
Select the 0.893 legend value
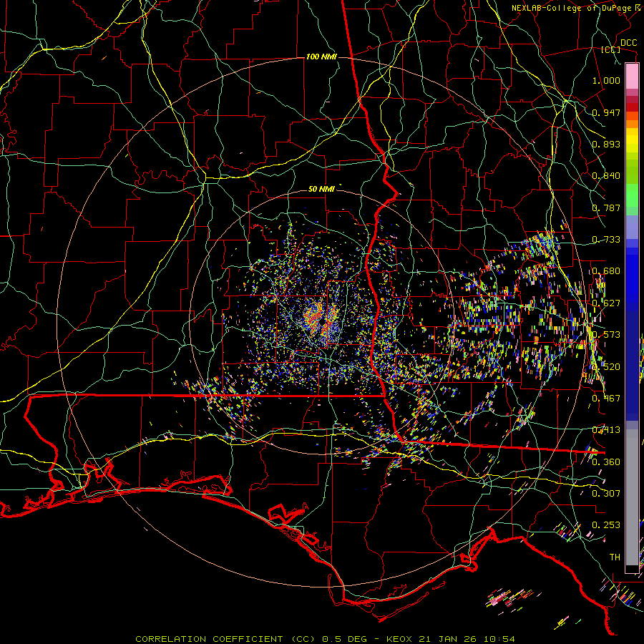pos(606,144)
